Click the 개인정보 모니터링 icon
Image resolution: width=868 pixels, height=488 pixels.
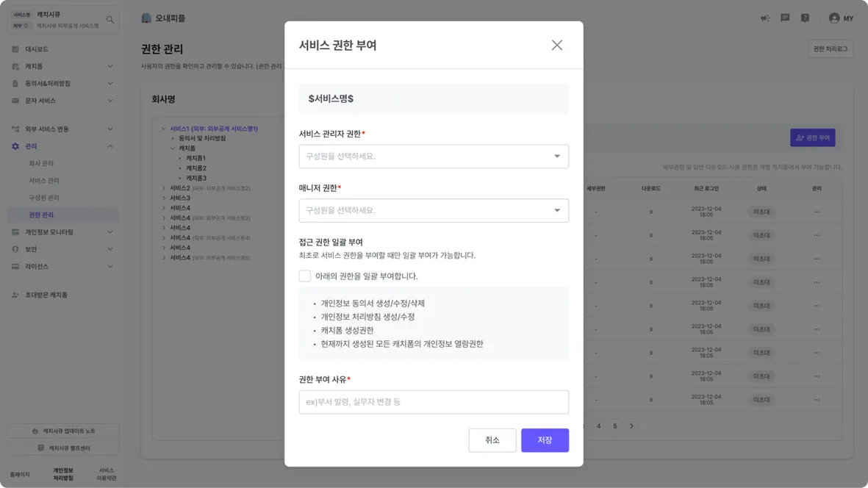point(15,232)
